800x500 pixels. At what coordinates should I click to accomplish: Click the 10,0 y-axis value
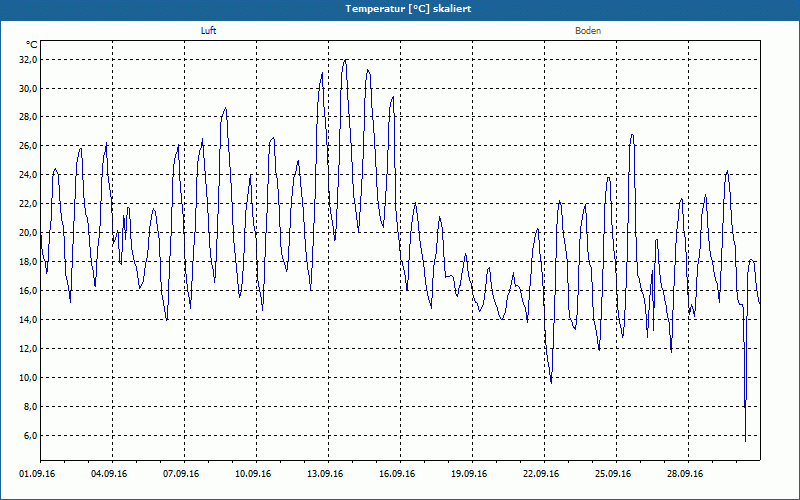pos(28,378)
